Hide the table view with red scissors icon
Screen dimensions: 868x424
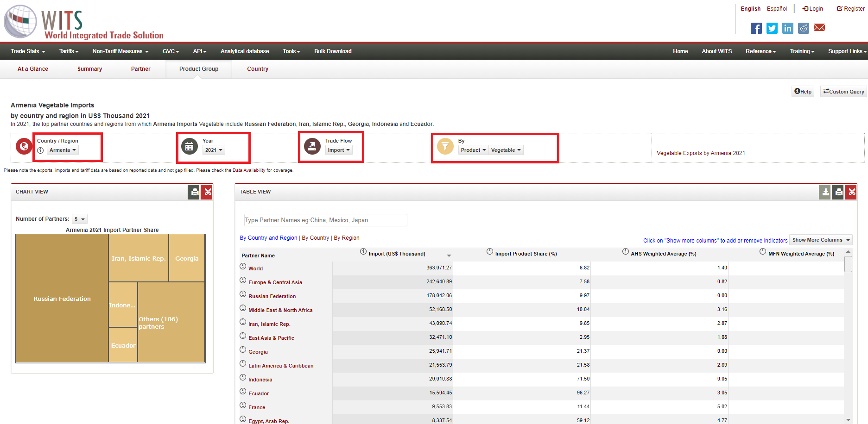(x=851, y=192)
